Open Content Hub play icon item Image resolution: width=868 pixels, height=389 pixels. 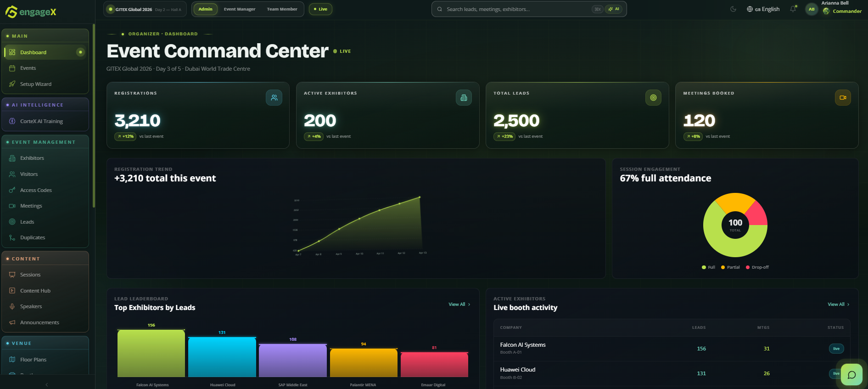point(45,291)
